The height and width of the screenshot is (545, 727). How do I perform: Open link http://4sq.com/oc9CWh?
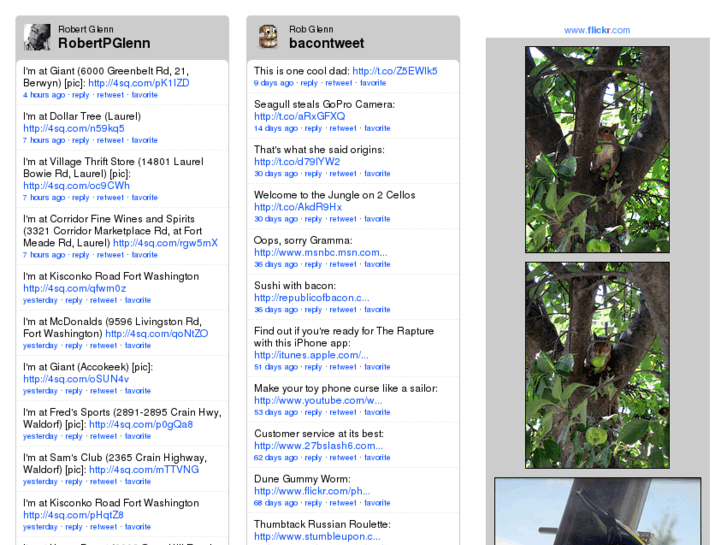click(77, 186)
